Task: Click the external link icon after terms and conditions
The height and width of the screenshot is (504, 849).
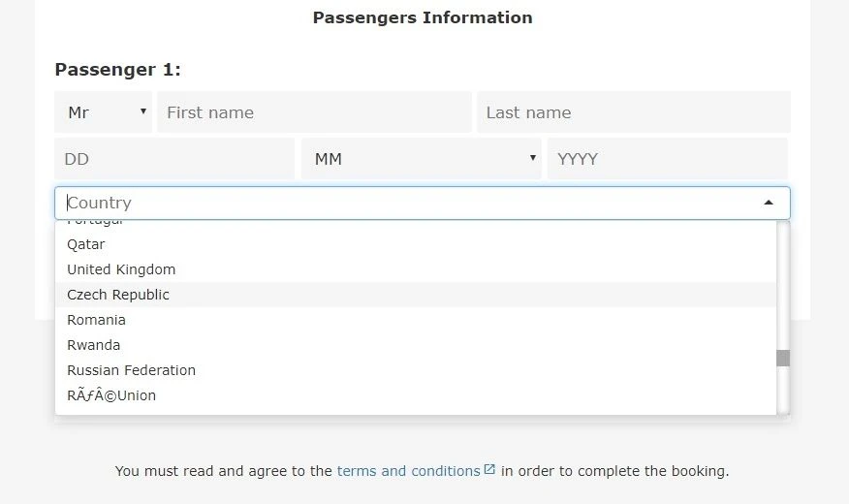Action: coord(489,469)
